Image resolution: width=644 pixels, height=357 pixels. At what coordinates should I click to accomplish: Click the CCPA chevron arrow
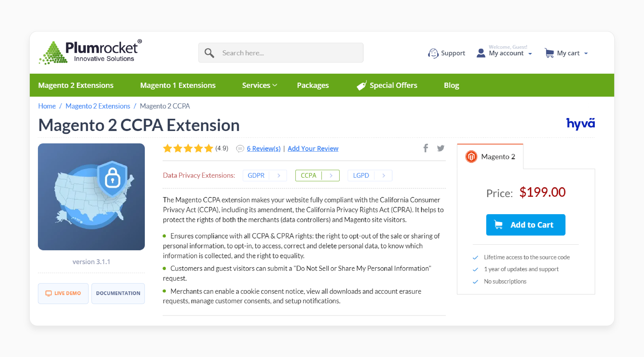(331, 176)
